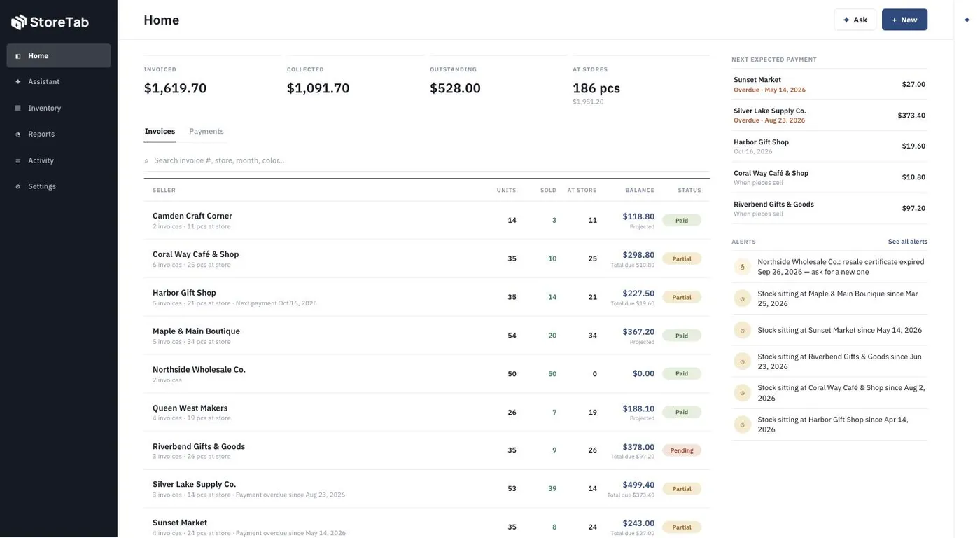Focus the invoice search field
The height and width of the screenshot is (538, 980).
click(427, 161)
